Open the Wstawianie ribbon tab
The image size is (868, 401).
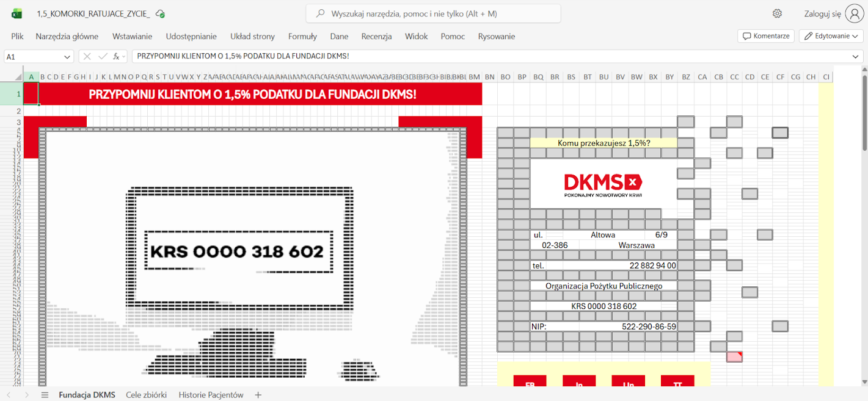[132, 36]
